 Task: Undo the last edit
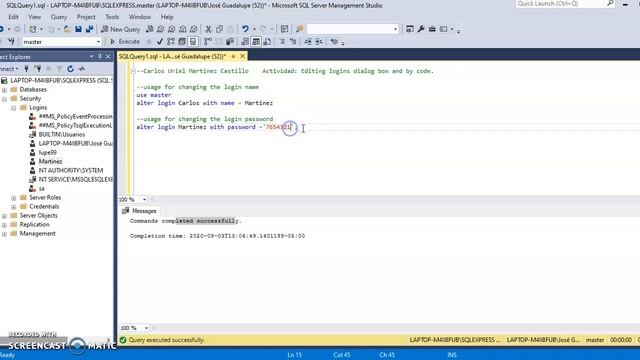pos(245,29)
